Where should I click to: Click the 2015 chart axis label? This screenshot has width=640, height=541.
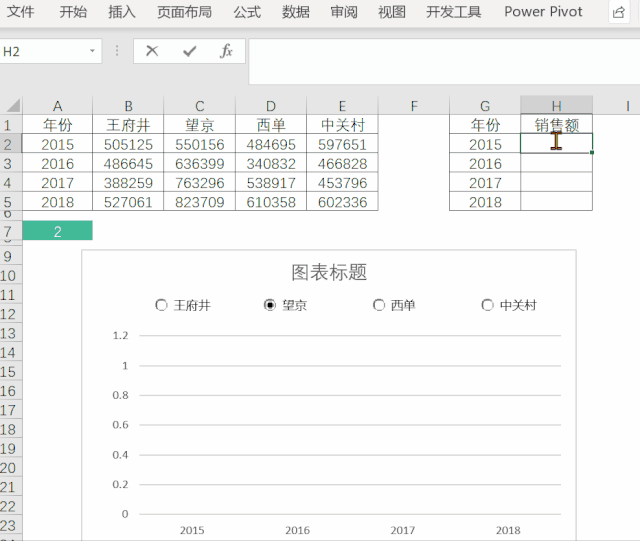coord(192,530)
